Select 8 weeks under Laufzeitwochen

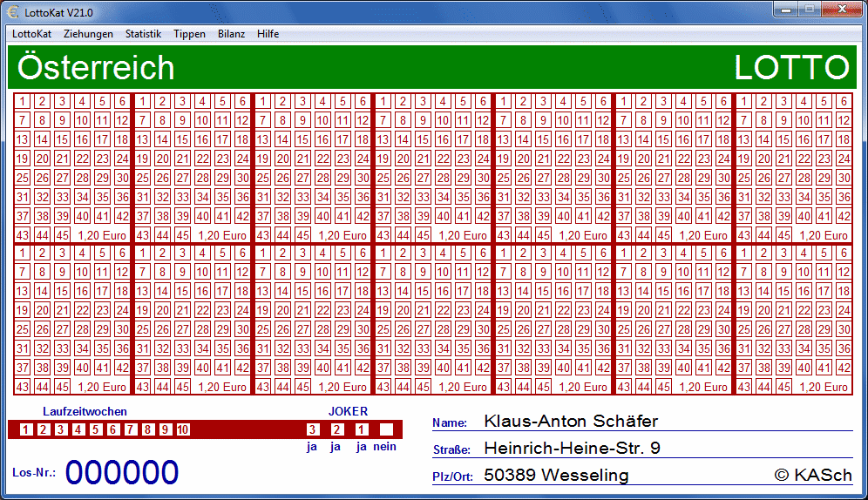pos(148,429)
